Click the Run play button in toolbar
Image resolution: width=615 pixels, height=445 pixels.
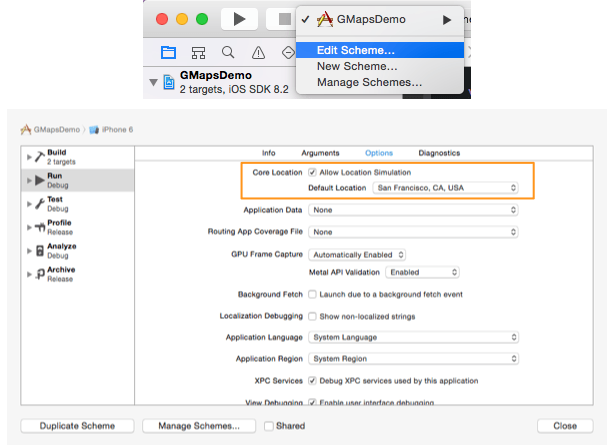239,19
